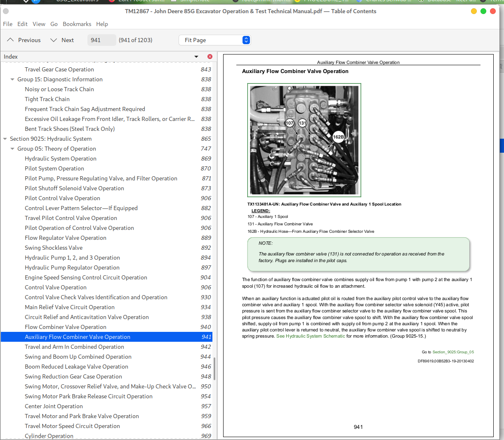Collapse Group 15: Diagnostic Information node
This screenshot has width=504, height=440.
[12, 80]
